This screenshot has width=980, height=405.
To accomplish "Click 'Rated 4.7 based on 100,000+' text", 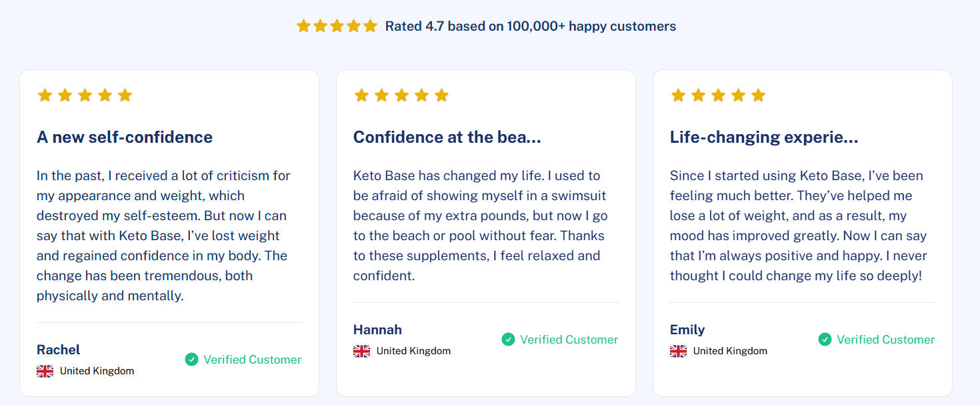I will click(x=530, y=26).
